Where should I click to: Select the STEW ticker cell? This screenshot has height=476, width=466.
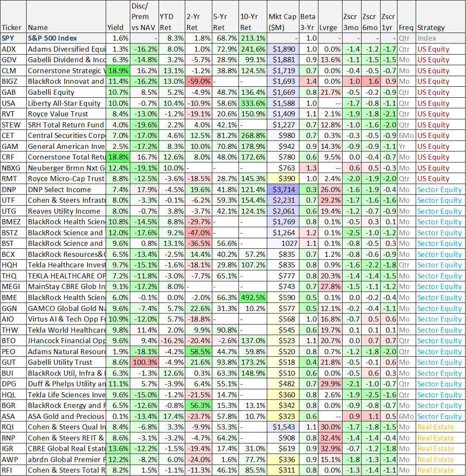pos(14,125)
